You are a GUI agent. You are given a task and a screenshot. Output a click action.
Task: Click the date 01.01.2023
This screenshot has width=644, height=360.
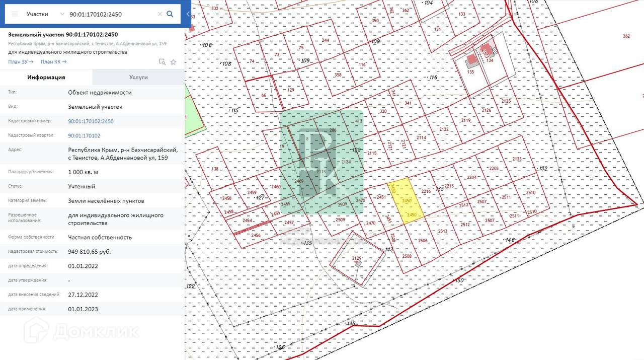click(x=83, y=309)
